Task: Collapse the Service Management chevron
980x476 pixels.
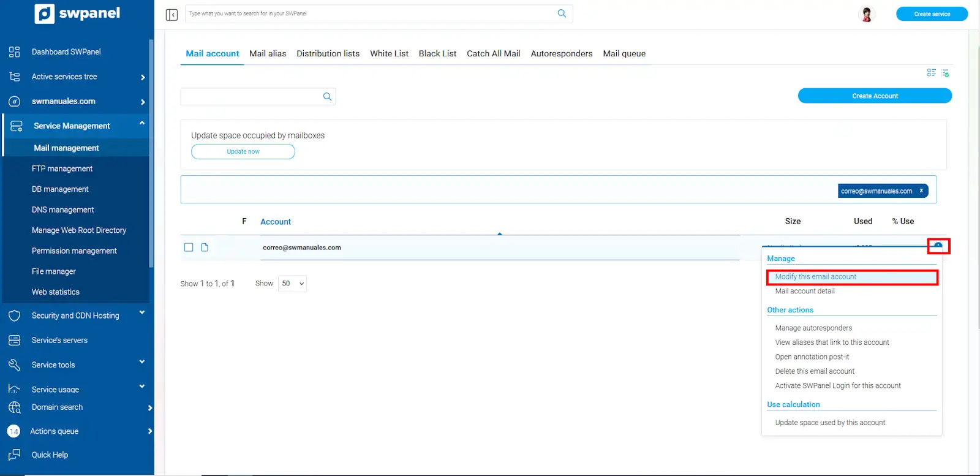Action: point(142,123)
